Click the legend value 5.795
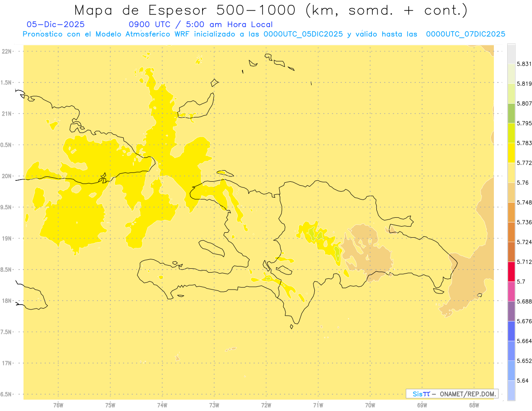Screen dimensions: 532x411 (524, 123)
